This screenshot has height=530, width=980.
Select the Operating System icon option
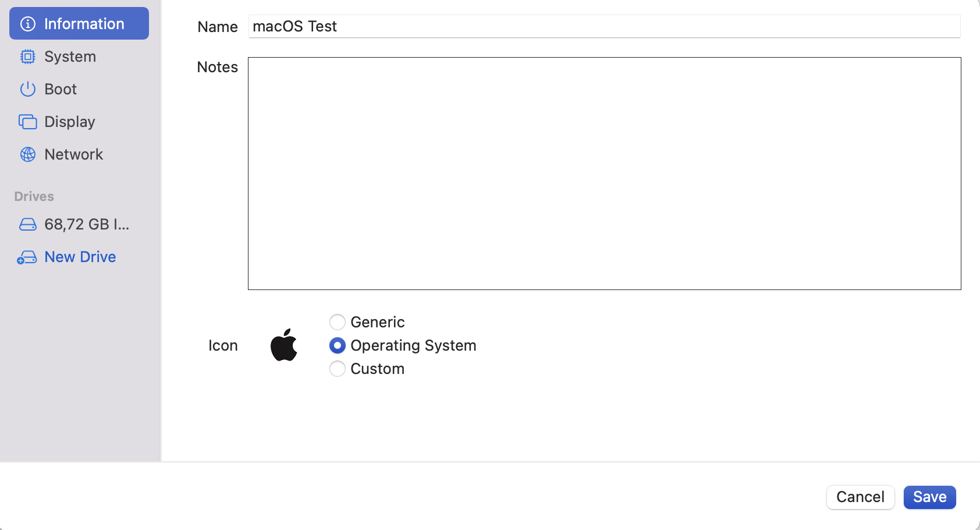click(337, 345)
